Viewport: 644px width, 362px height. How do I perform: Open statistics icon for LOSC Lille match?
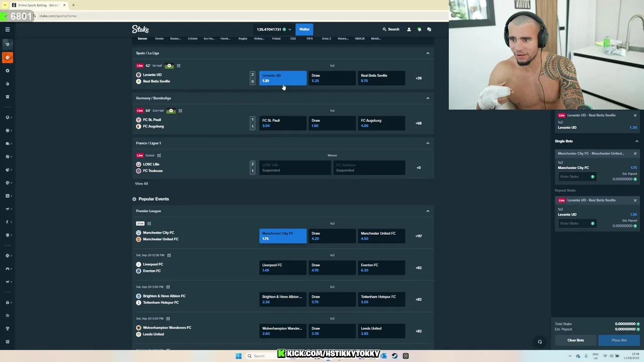click(x=159, y=155)
